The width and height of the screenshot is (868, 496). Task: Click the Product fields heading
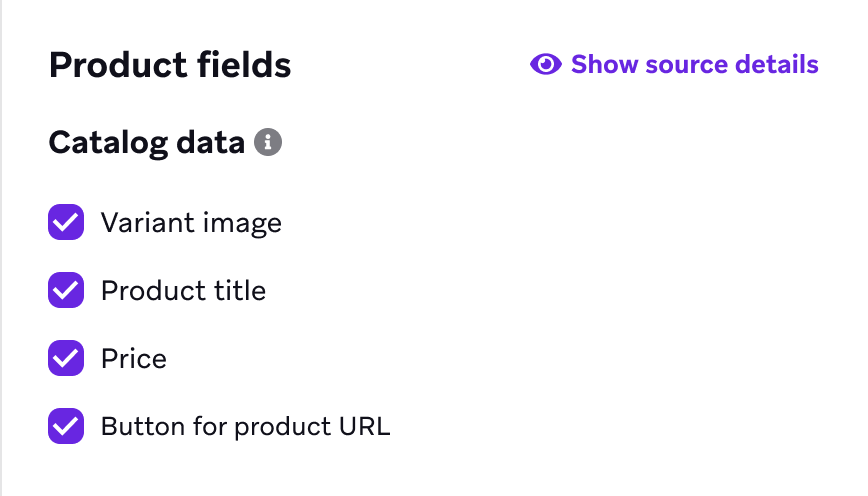click(170, 66)
